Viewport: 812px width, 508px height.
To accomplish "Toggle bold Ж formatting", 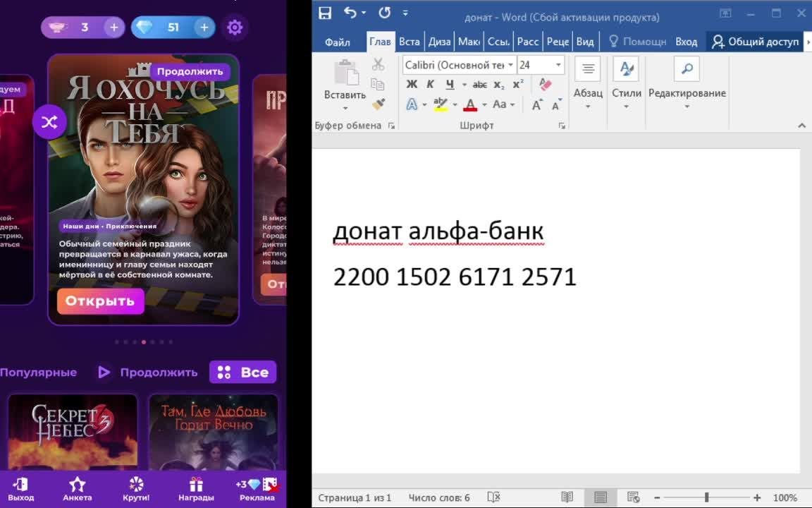I will pos(412,85).
